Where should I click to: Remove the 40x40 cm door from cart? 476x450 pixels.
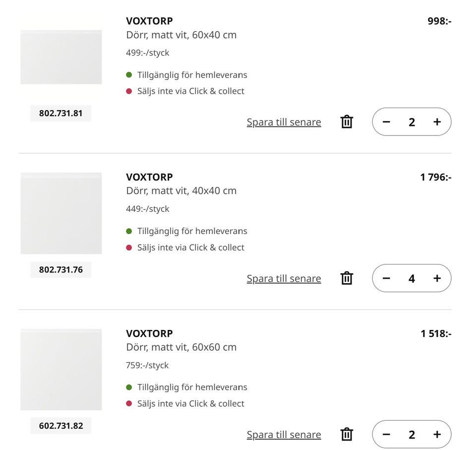tap(347, 278)
